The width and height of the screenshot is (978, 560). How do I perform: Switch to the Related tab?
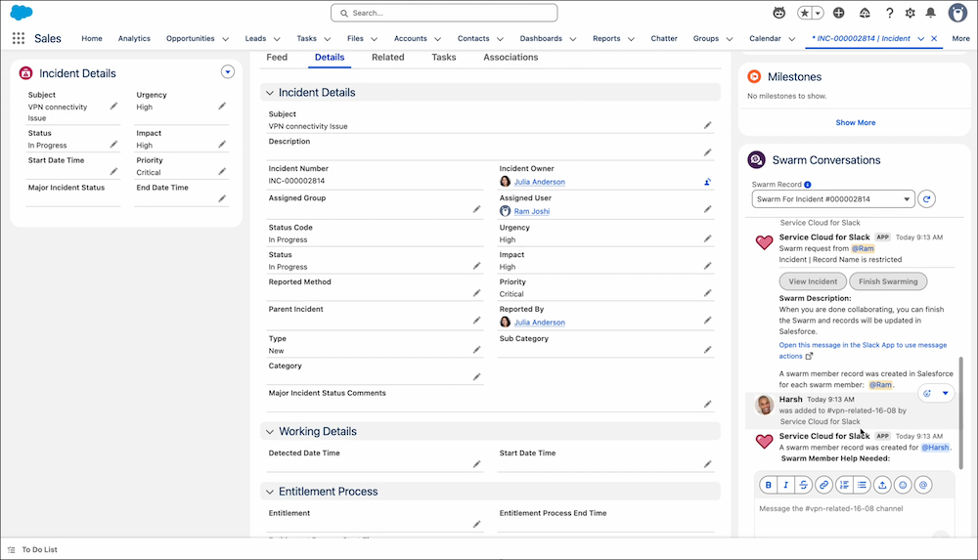pos(388,57)
